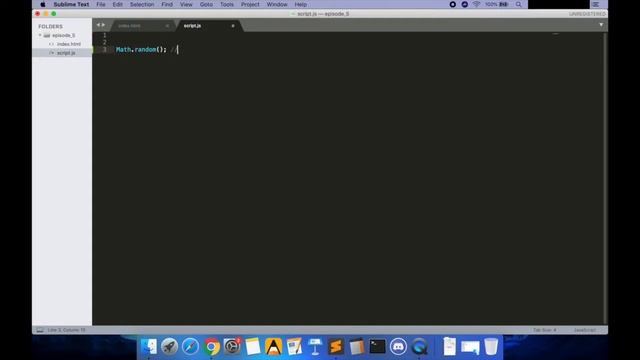Open the Wi-Fi status menu
640x360 pixels.
(x=476, y=4)
